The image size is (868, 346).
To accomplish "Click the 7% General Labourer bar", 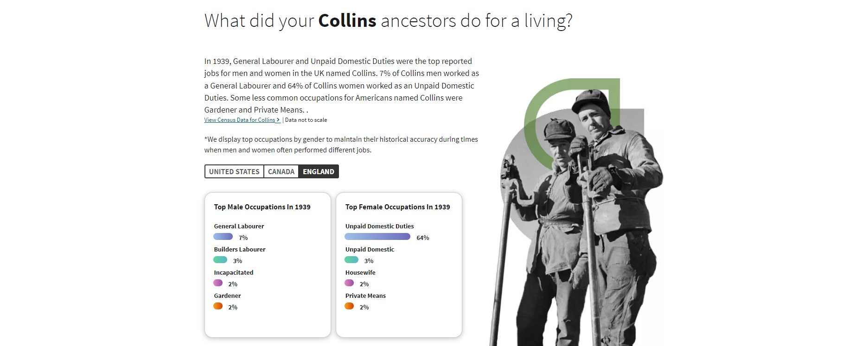I will (x=223, y=237).
